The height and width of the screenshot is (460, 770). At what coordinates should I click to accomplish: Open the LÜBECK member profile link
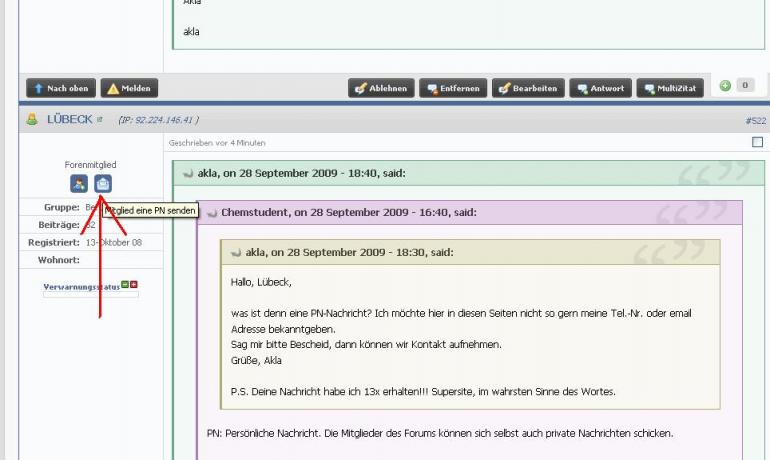click(x=69, y=119)
